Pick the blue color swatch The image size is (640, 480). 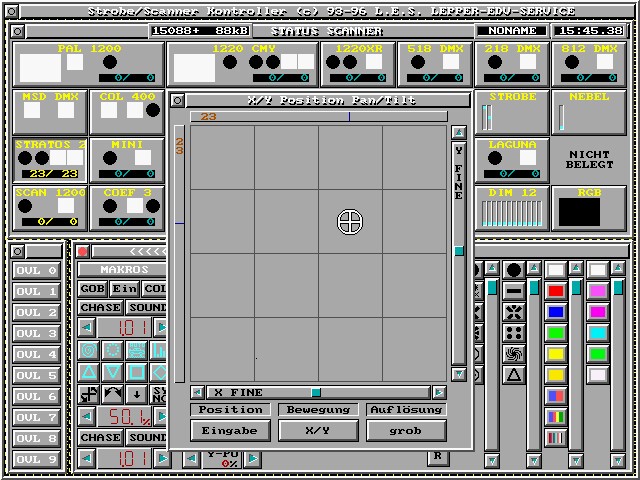[556, 312]
